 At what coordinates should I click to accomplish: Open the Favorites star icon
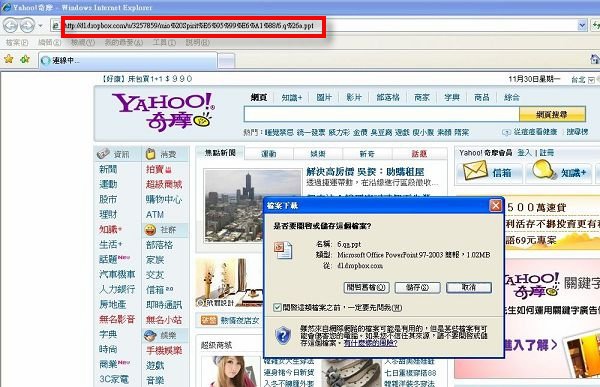(9, 59)
